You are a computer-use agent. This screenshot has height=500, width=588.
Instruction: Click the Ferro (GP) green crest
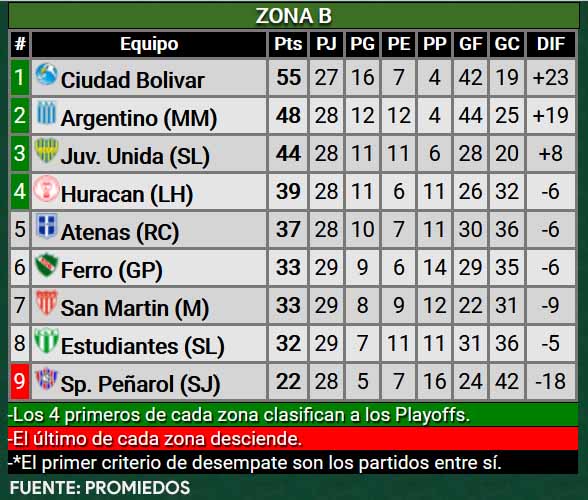46,265
